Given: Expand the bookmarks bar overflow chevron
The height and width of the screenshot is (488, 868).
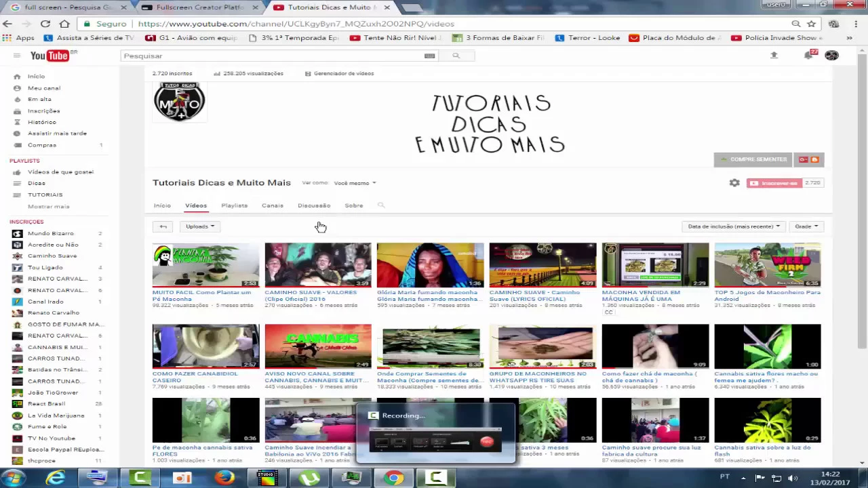Looking at the screenshot, I should click(x=849, y=38).
